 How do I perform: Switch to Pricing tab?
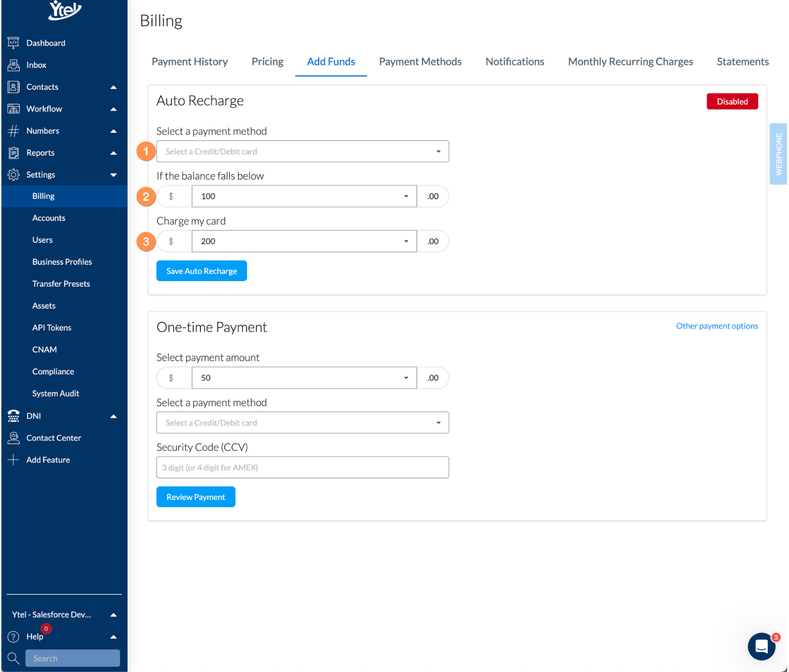(x=267, y=62)
